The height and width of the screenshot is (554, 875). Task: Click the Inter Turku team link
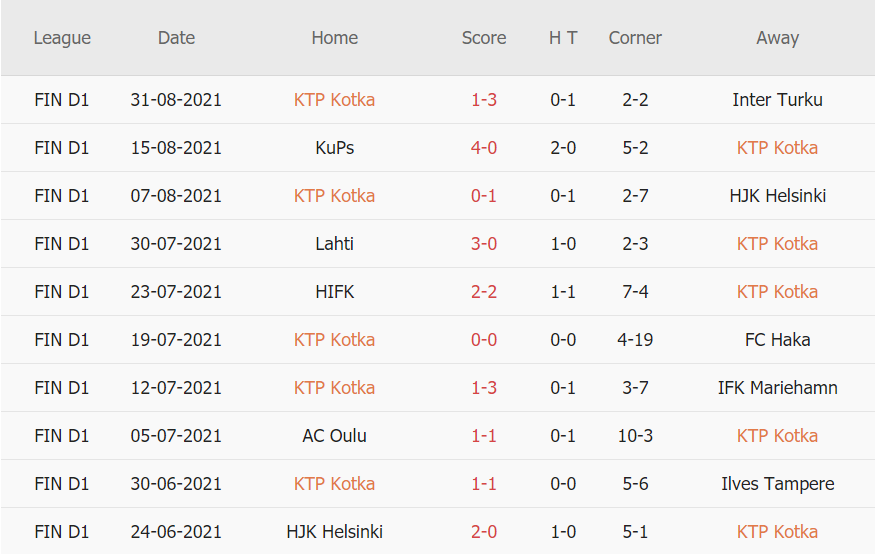tap(777, 100)
